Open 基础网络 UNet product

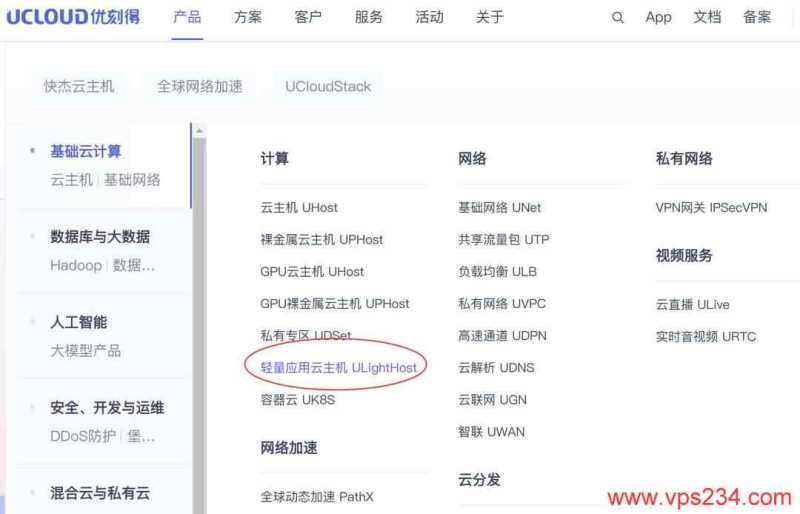pos(499,207)
